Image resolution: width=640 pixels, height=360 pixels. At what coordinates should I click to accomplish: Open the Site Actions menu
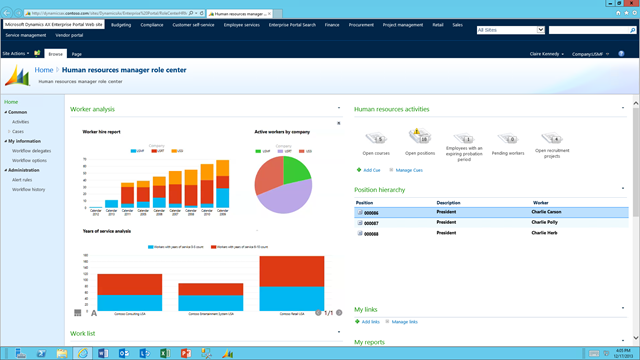coord(16,53)
